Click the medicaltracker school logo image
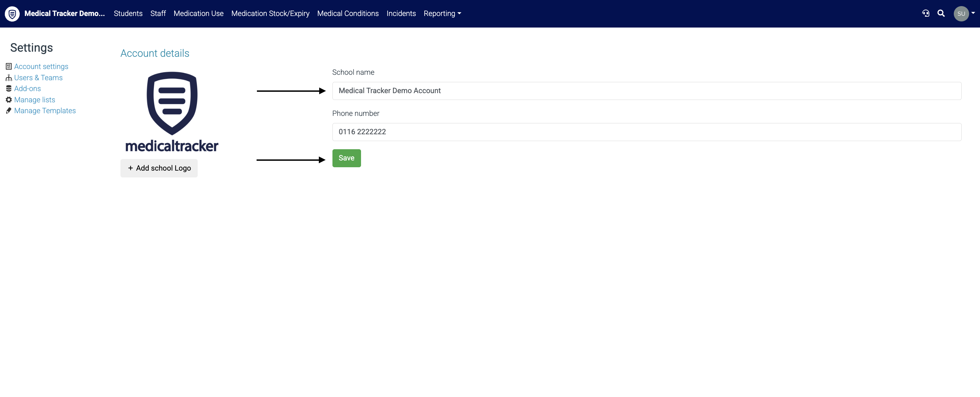Image resolution: width=980 pixels, height=397 pixels. coord(172,112)
